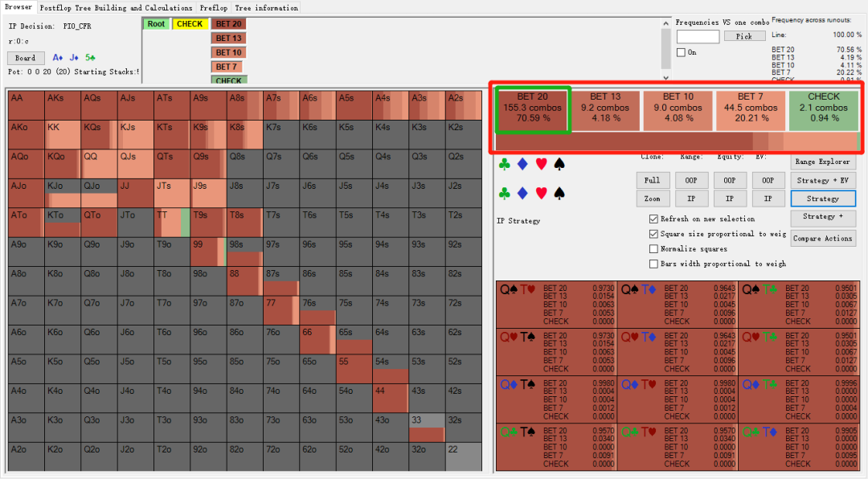Click the black spade suit in lower suit row
868x479 pixels.
pyautogui.click(x=559, y=193)
